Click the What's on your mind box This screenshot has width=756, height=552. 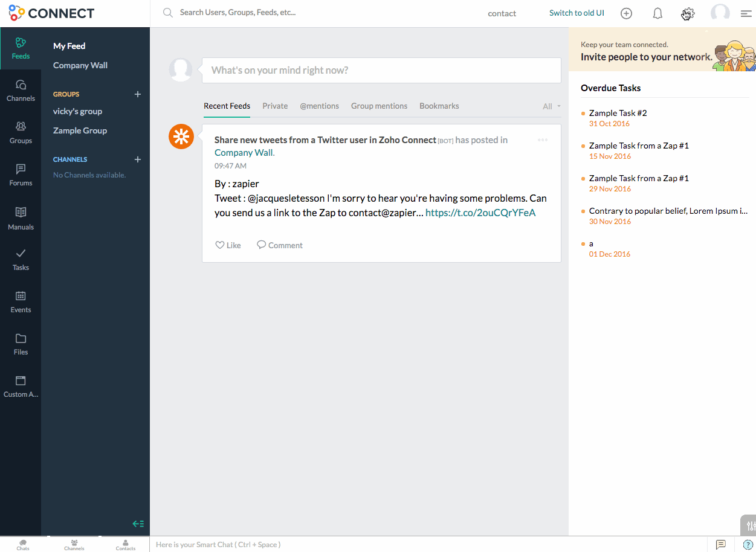(381, 71)
